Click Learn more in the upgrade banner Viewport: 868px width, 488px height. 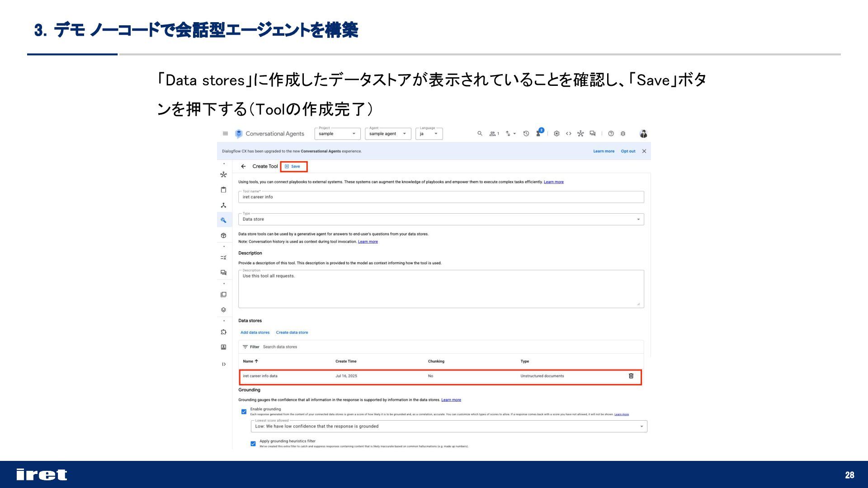point(604,151)
